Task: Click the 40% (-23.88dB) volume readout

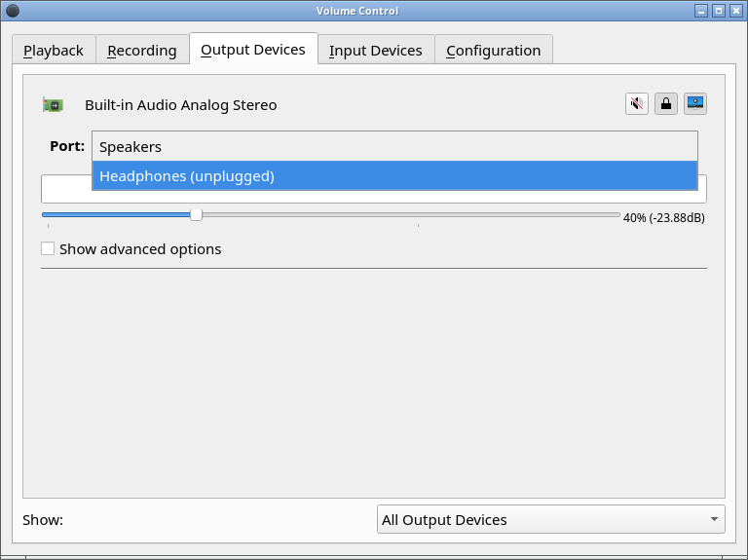Action: pyautogui.click(x=663, y=218)
